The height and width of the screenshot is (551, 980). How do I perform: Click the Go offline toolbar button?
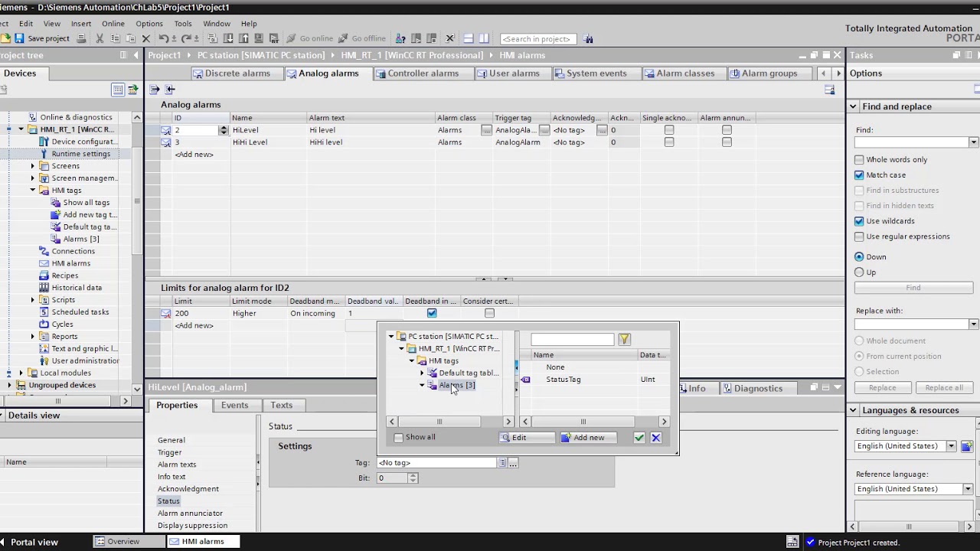tap(361, 38)
